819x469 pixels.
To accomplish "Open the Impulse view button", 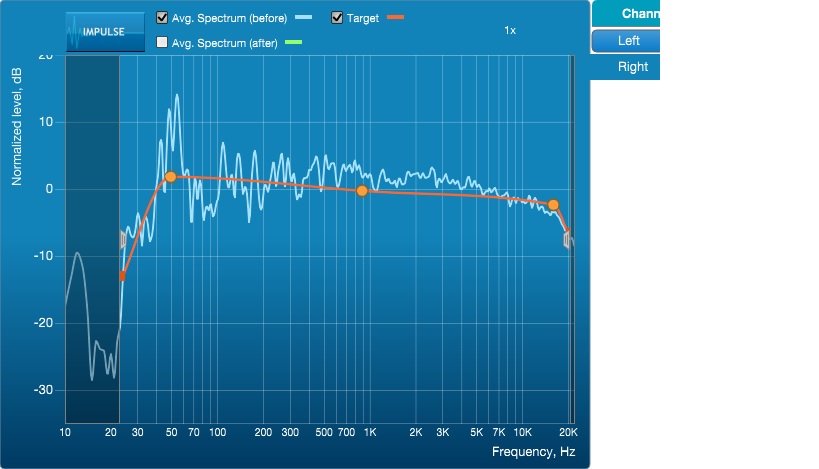I will pyautogui.click(x=105, y=32).
